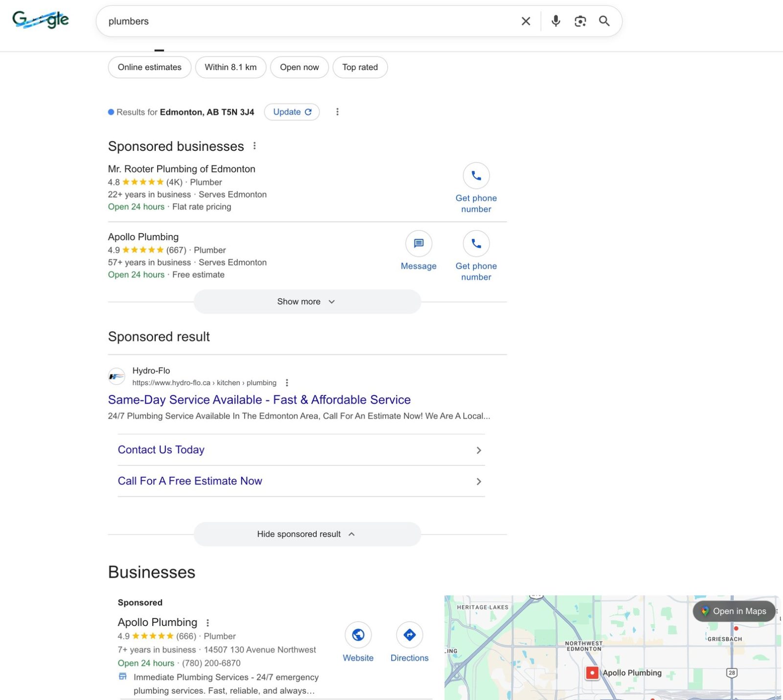Click the Apollo Plumbing label on map
Viewport: 783px width, 700px height.
tap(632, 673)
